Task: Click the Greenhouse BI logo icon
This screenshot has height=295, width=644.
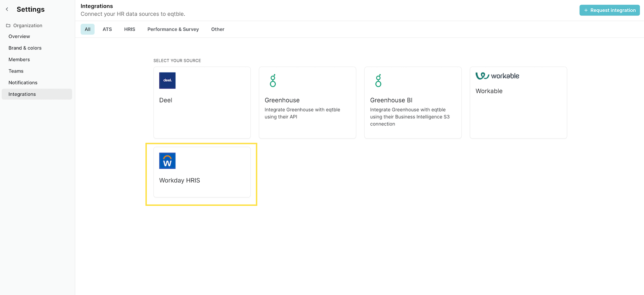Action: tap(378, 80)
